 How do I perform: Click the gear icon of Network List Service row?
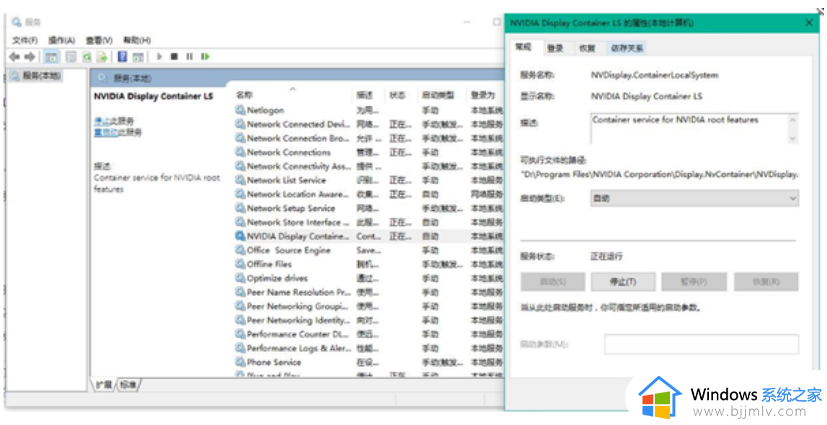click(x=240, y=180)
